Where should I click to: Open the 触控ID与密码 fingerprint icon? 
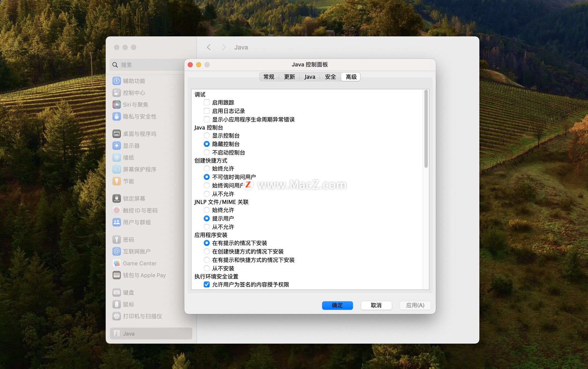[x=116, y=210]
